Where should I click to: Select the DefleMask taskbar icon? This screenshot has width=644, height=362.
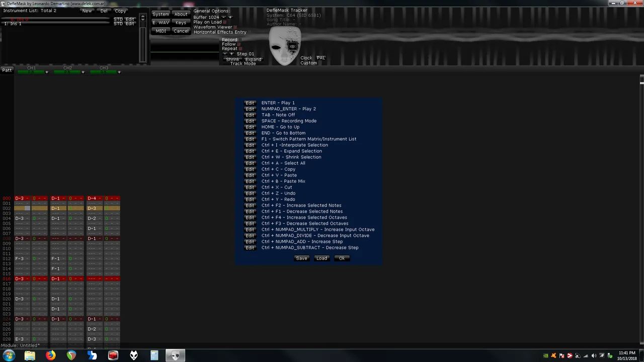pos(175,355)
